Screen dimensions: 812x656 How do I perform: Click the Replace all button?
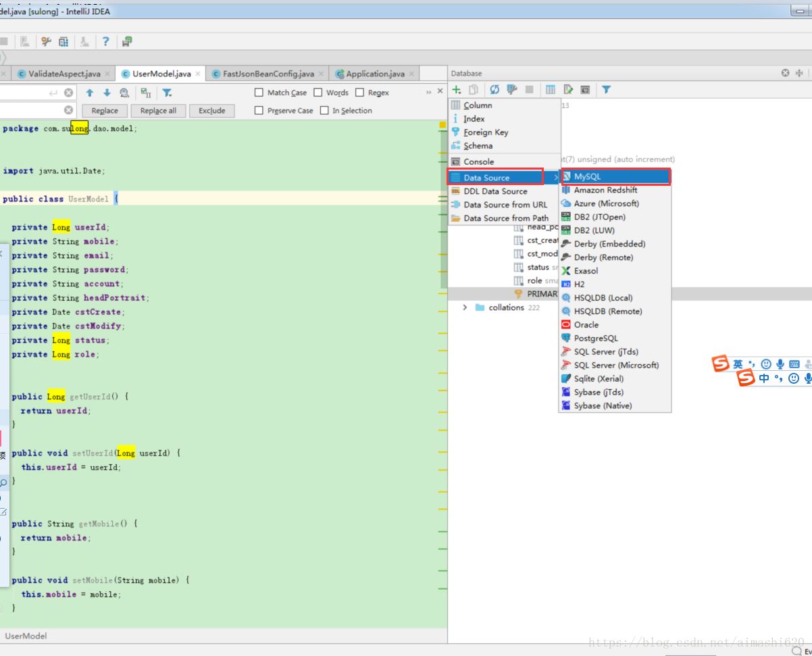pyautogui.click(x=158, y=111)
